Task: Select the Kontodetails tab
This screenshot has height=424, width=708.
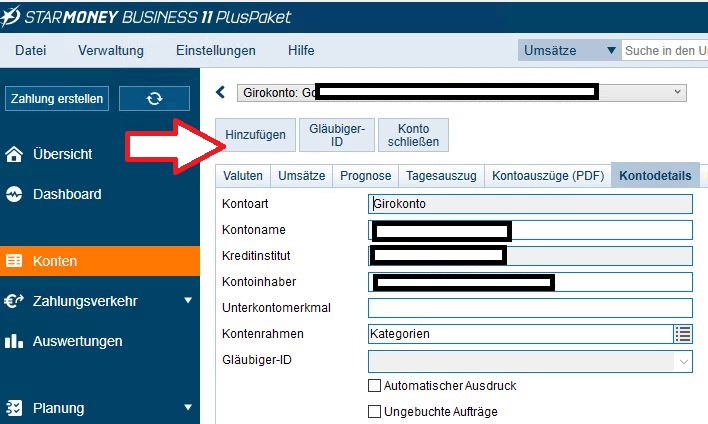Action: point(655,175)
